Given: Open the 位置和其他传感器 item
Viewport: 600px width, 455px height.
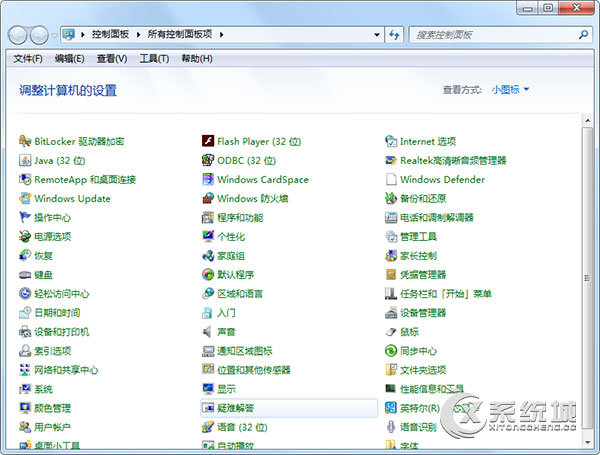Looking at the screenshot, I should [246, 370].
